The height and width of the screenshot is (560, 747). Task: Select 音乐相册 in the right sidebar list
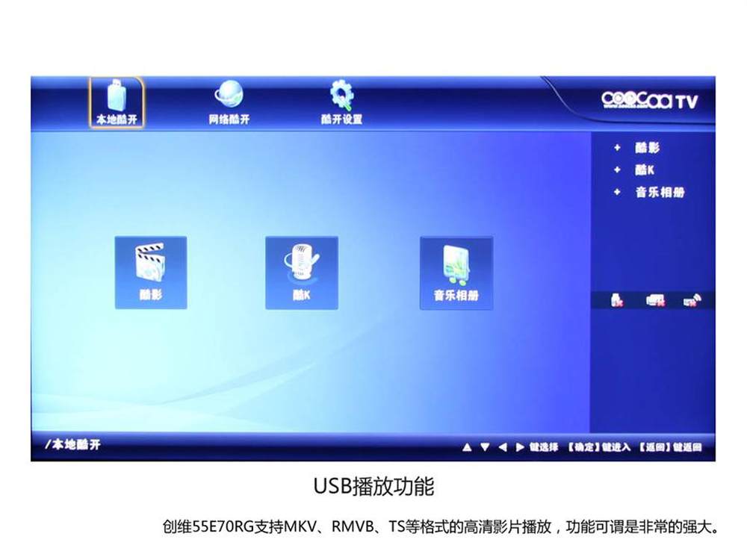pos(660,193)
